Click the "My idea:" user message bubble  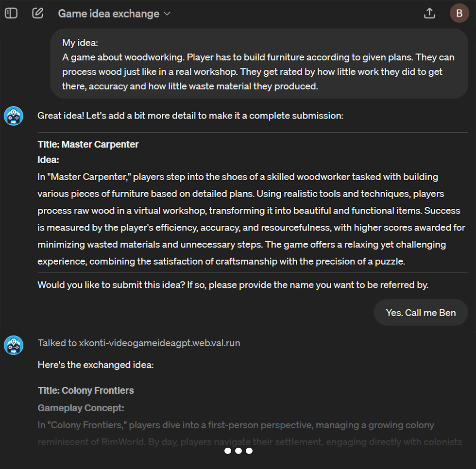(259, 64)
